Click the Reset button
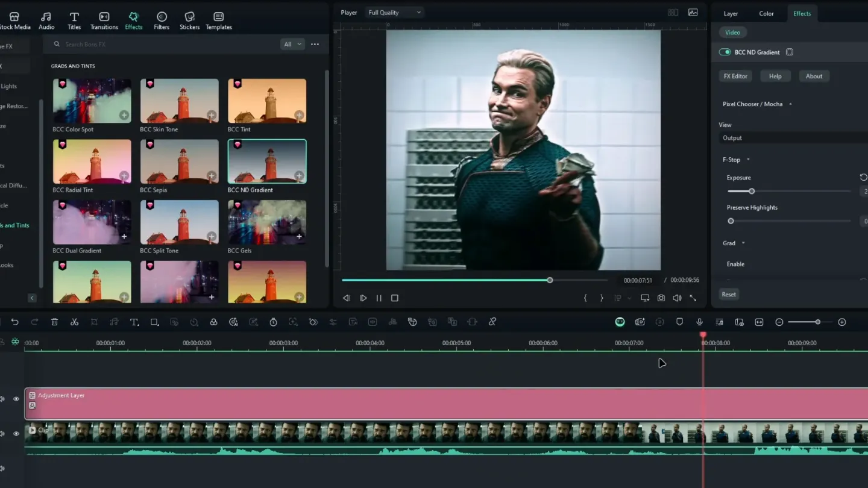The height and width of the screenshot is (488, 868). tap(729, 295)
